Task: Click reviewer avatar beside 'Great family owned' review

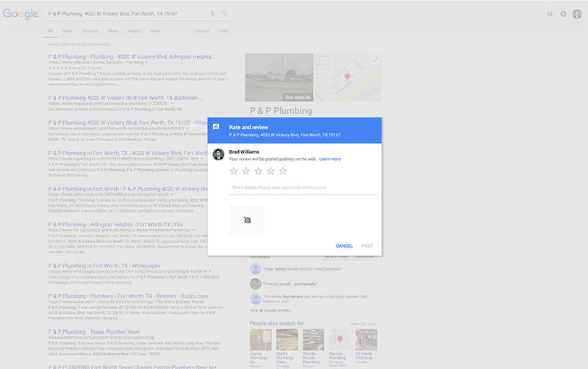Action: (x=255, y=268)
